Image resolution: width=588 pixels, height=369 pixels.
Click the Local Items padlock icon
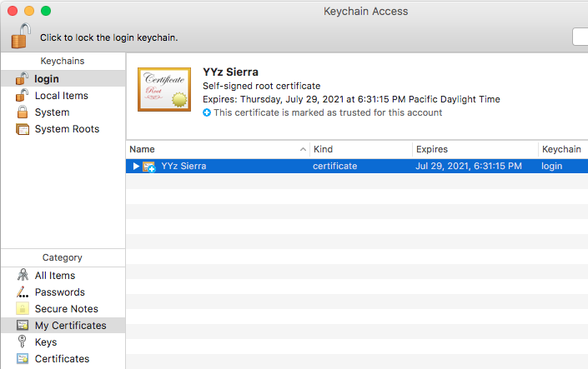click(x=23, y=96)
